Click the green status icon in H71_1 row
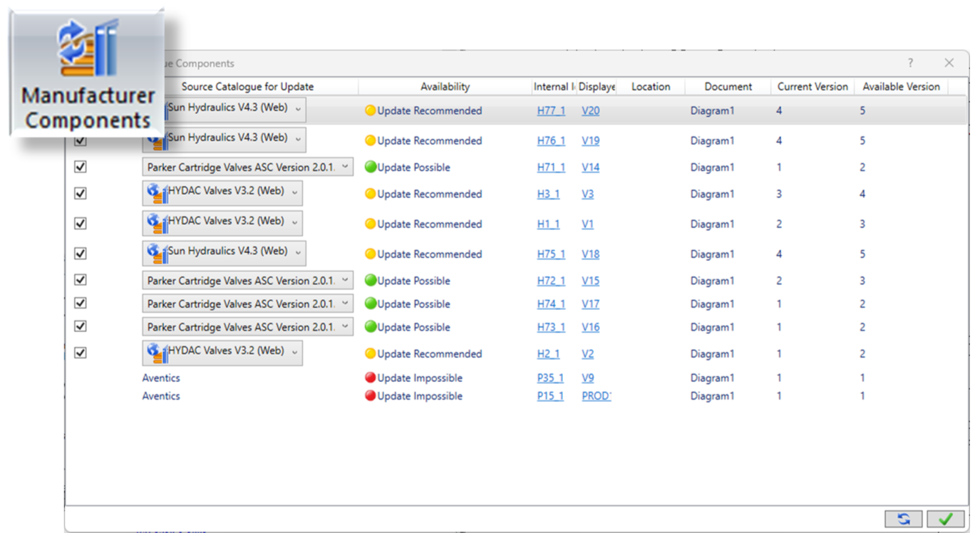Screen dimensions: 980x533 pyautogui.click(x=370, y=167)
